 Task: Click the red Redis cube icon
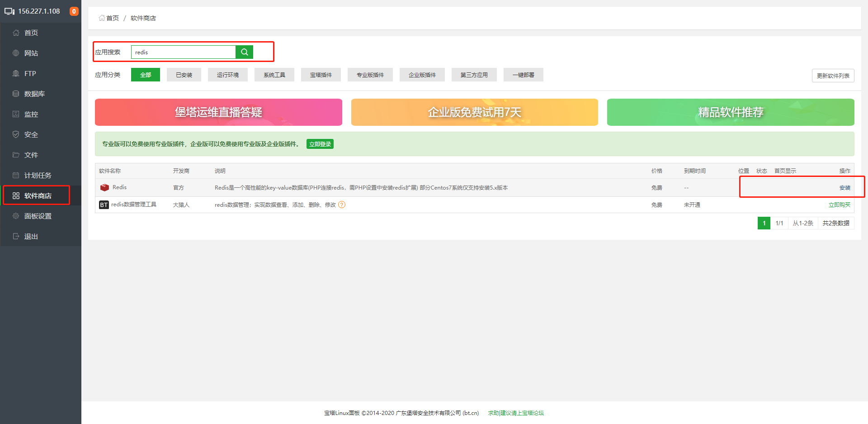[x=104, y=187]
